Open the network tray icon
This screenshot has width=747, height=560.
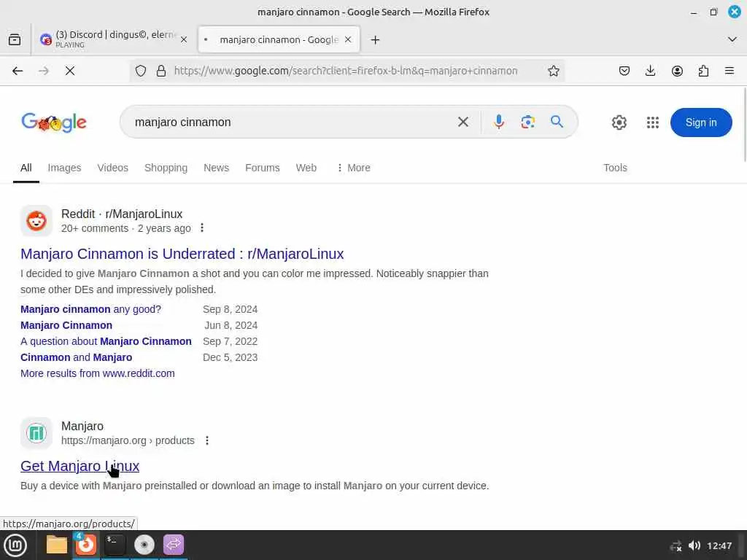click(676, 545)
